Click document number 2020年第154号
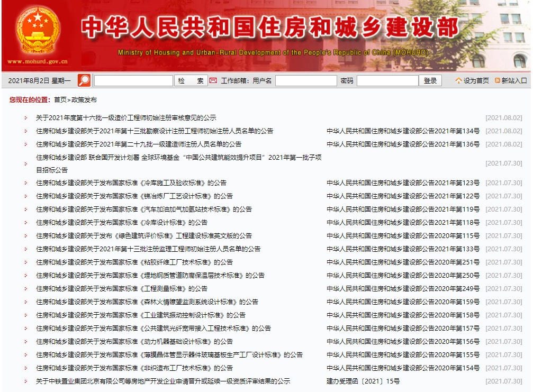This screenshot has width=533, height=392. (403, 369)
